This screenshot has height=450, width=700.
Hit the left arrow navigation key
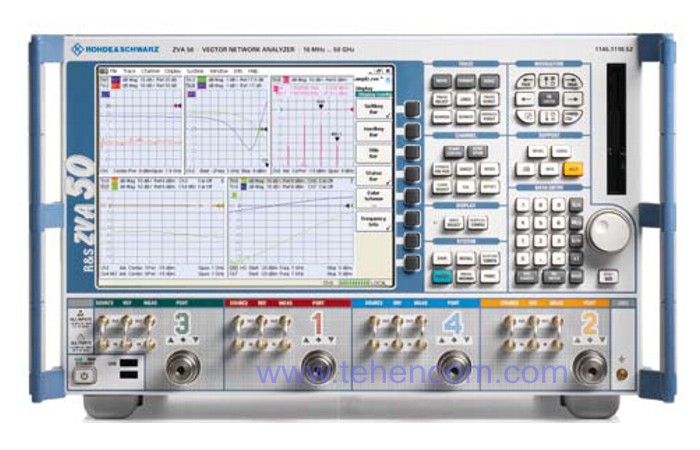[525, 99]
